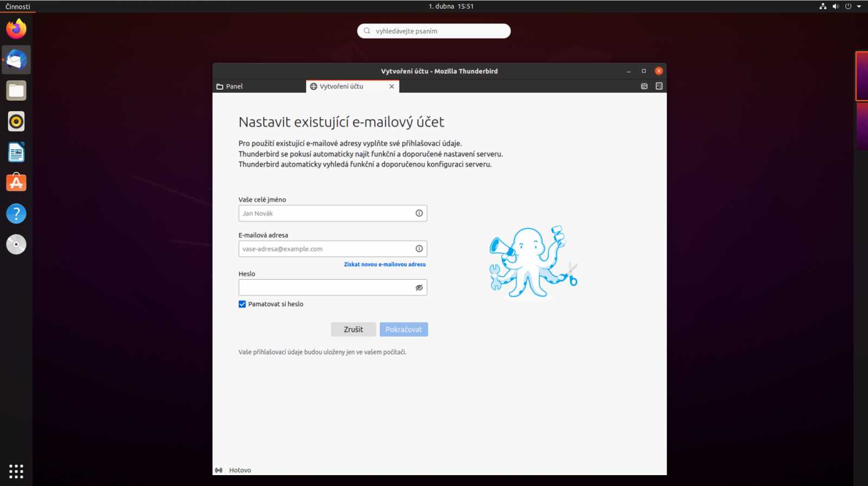Screen dimensions: 868x486
Task: Select the first workspace thumbnail
Action: click(861, 76)
